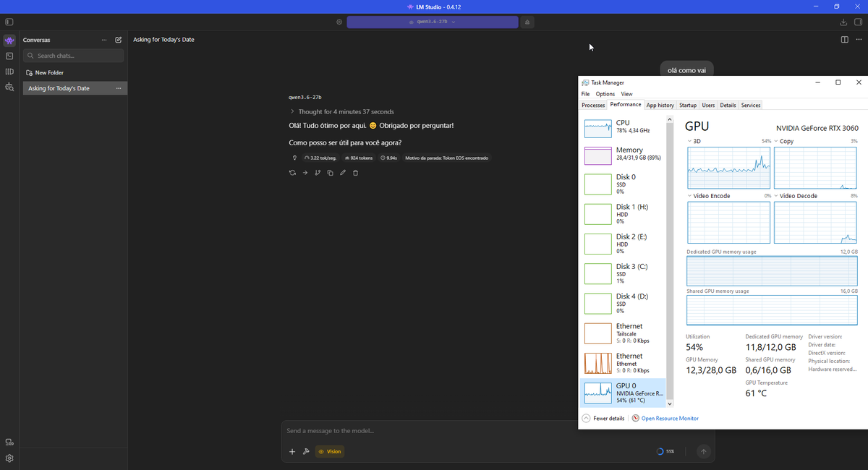Switch to the App history tab
Viewport: 868px width, 470px height.
point(660,105)
